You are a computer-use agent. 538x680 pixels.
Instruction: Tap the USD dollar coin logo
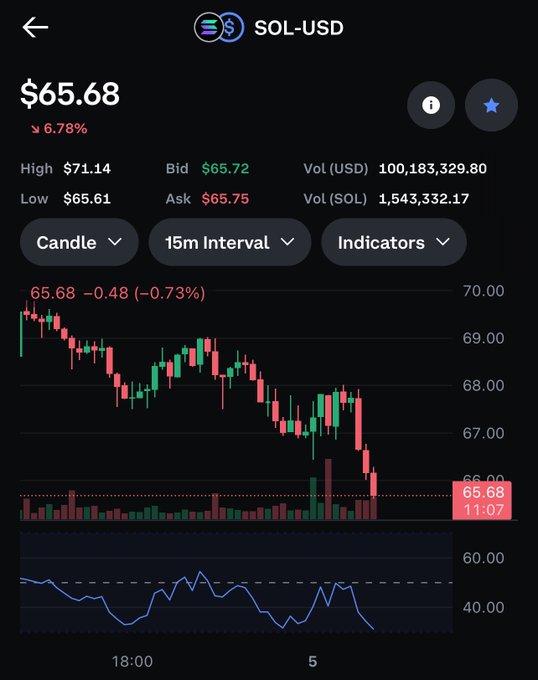[x=231, y=27]
